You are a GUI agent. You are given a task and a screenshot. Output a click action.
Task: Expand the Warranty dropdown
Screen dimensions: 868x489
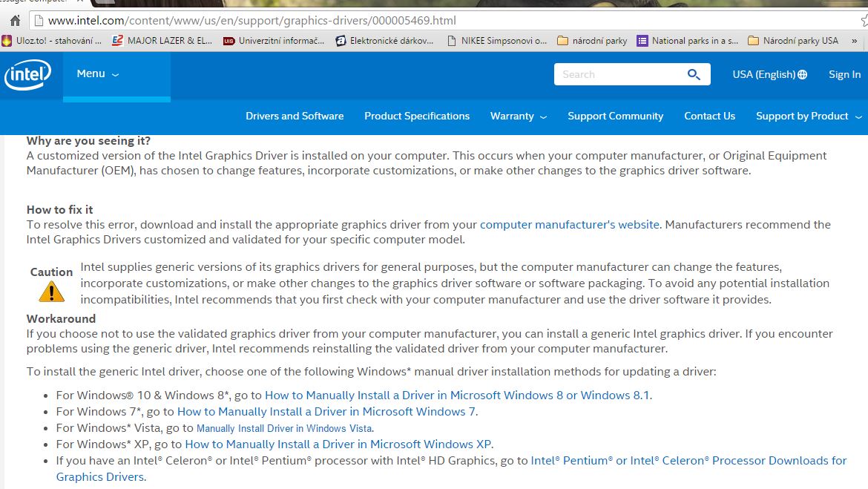[518, 116]
